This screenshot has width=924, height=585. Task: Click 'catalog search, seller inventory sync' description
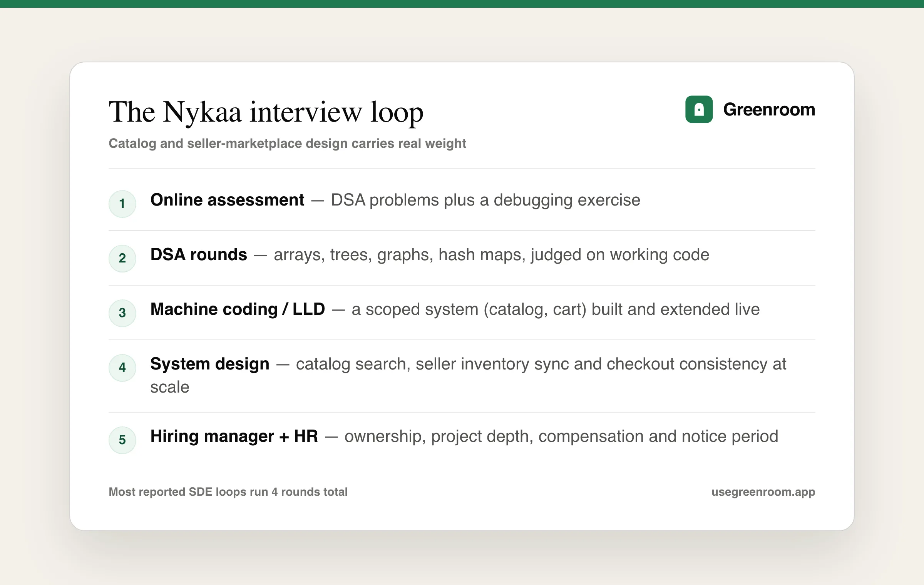point(468,375)
